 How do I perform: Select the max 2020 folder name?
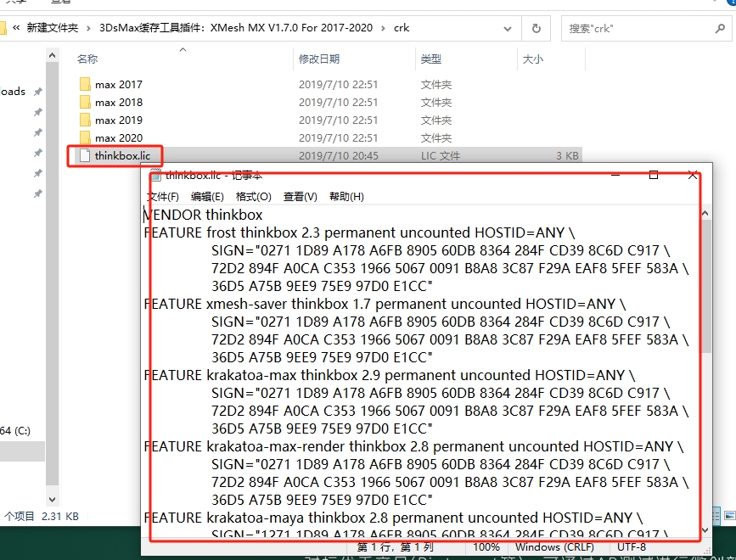coord(119,138)
